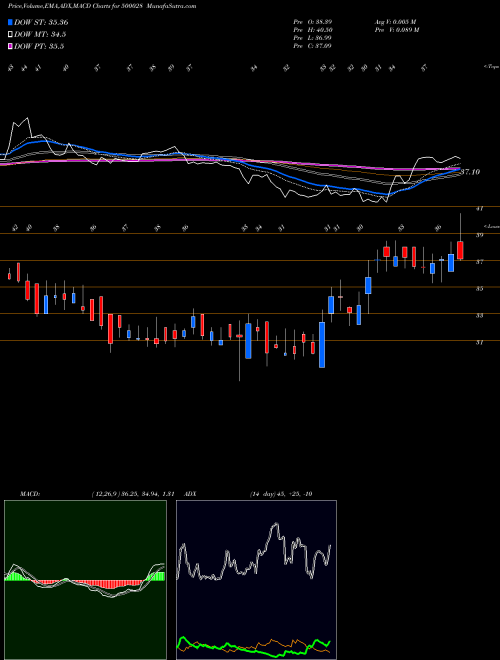Click the latest red candle with long upper wick
This screenshot has height=660, width=500.
(x=460, y=250)
